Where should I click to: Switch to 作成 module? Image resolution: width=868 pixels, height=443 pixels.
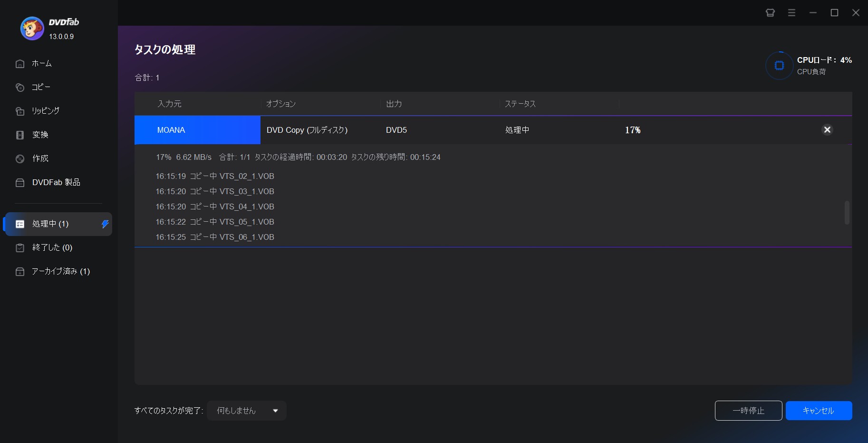point(40,158)
